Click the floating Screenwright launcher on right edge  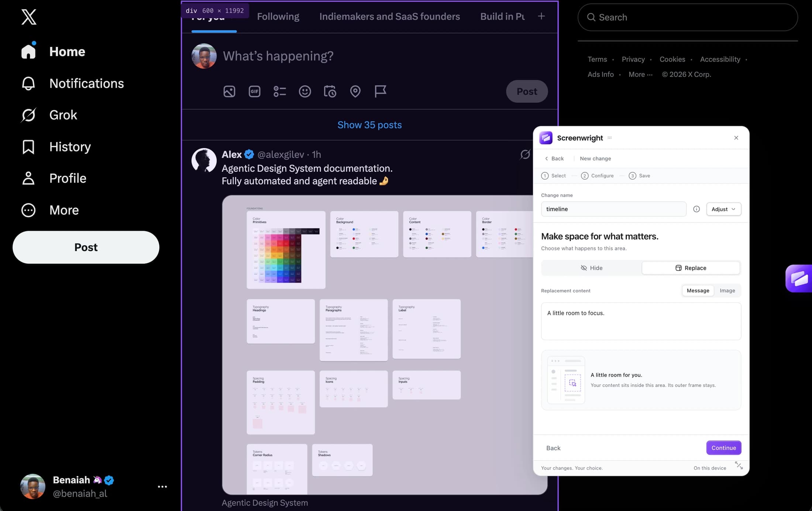799,278
